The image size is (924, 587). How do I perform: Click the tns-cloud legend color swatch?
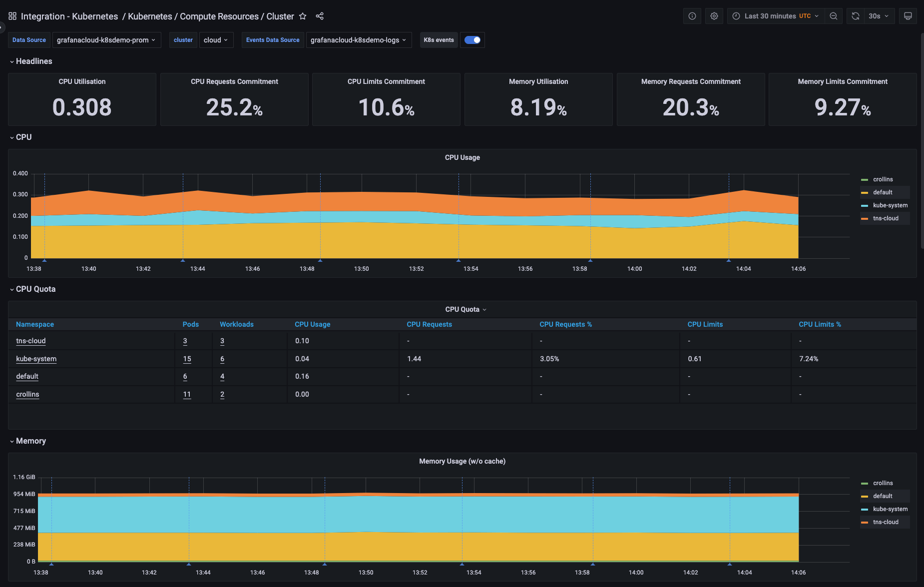pyautogui.click(x=866, y=218)
